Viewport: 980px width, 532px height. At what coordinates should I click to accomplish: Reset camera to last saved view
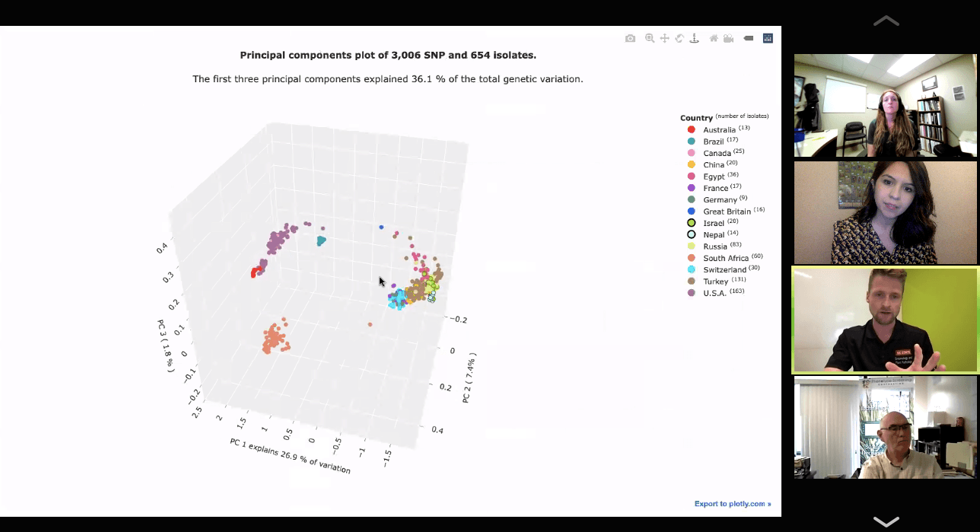click(x=728, y=38)
